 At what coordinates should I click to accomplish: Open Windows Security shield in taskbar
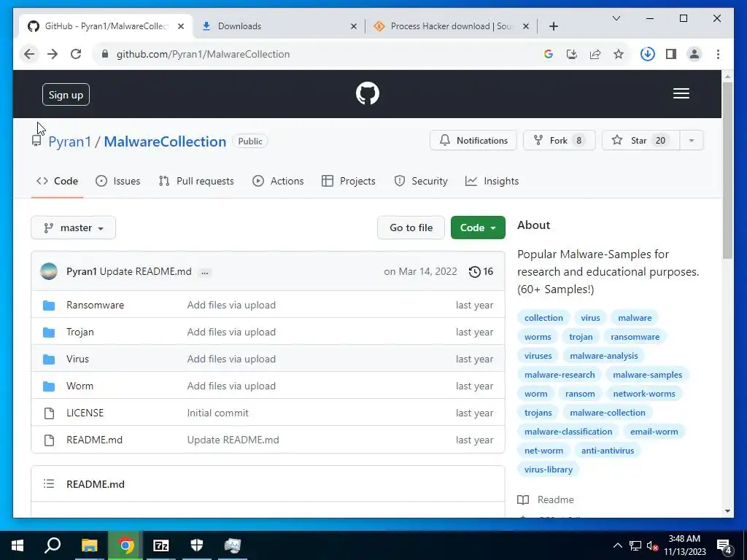coord(197,545)
